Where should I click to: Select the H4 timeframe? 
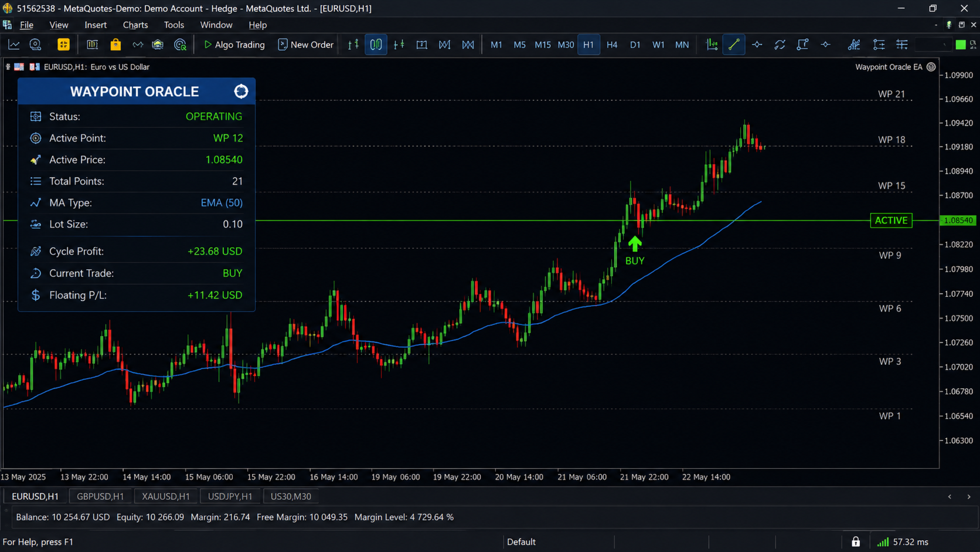coord(612,45)
